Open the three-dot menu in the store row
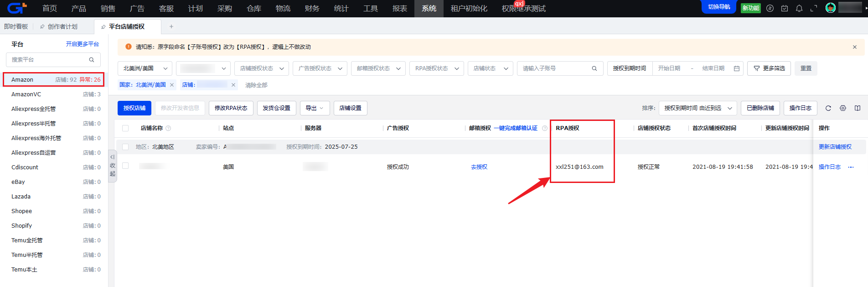The image size is (868, 287). click(x=851, y=167)
